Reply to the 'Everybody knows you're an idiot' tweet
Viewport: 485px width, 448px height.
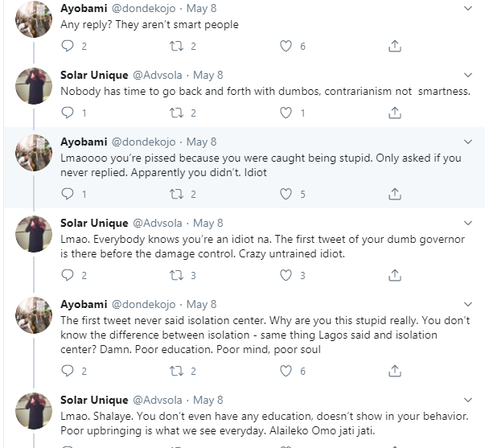coord(68,275)
